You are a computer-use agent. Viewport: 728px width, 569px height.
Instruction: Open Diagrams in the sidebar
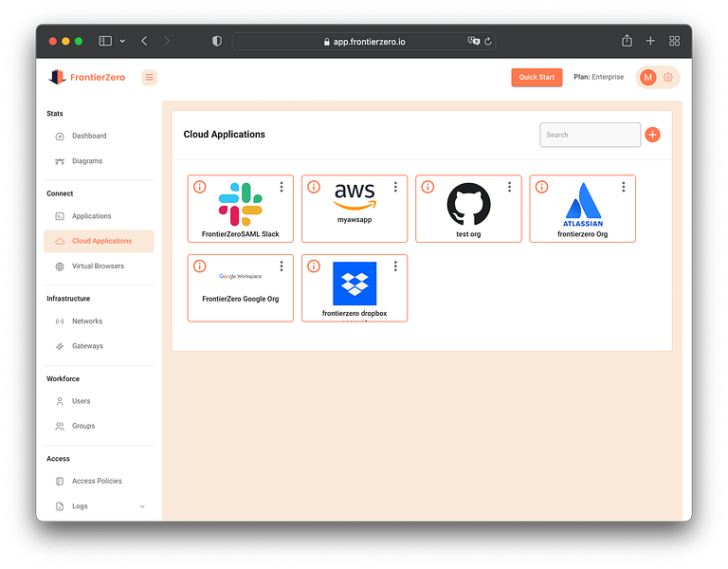tap(99, 161)
